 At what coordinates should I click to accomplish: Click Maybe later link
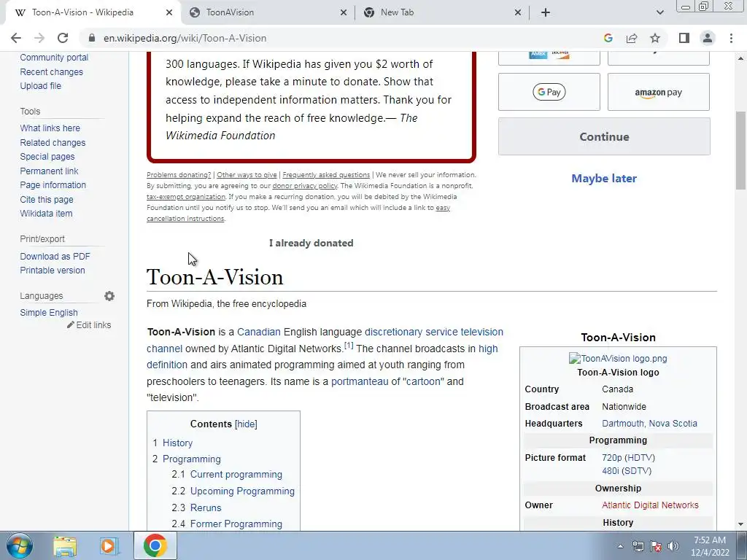tap(604, 179)
